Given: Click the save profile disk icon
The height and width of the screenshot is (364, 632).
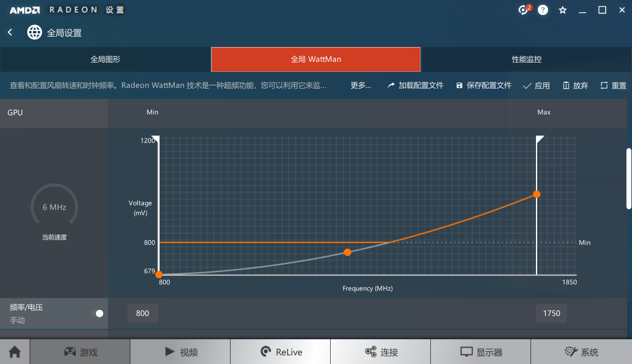Looking at the screenshot, I should tap(459, 85).
